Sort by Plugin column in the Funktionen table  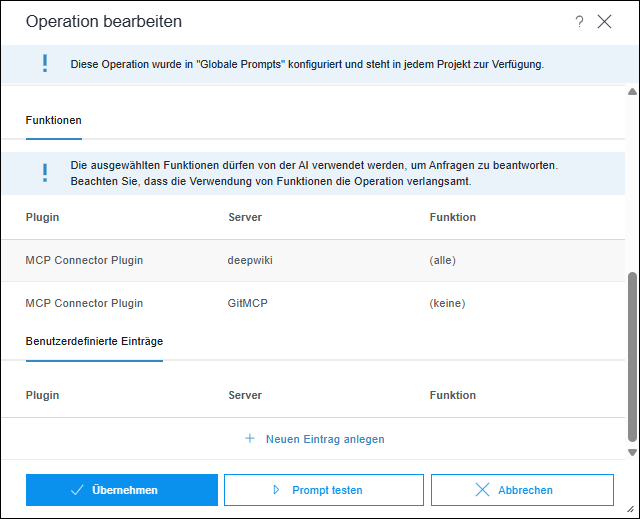(x=43, y=217)
